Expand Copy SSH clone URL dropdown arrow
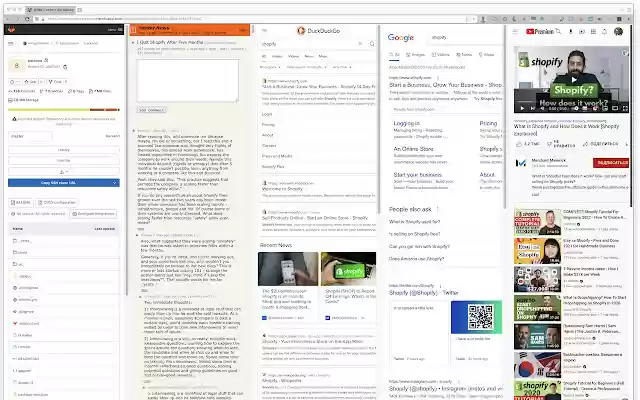Image resolution: width=640 pixels, height=400 pixels. pyautogui.click(x=114, y=183)
